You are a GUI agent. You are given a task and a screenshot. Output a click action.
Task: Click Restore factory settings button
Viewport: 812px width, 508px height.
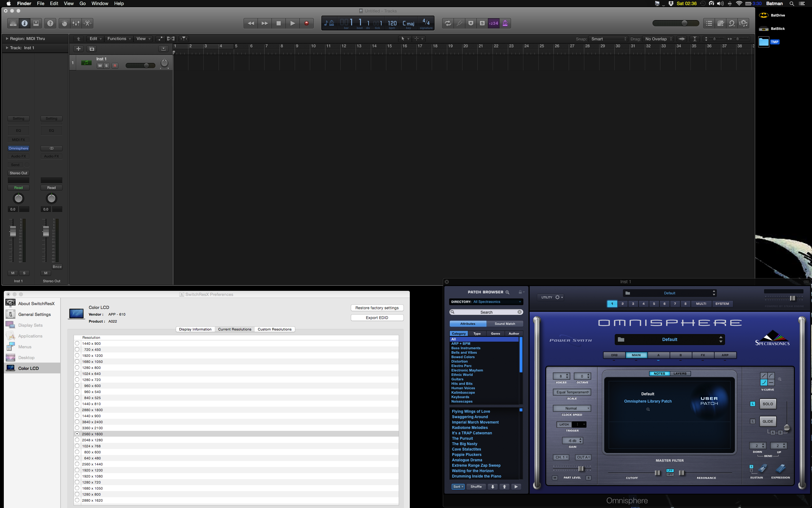377,308
